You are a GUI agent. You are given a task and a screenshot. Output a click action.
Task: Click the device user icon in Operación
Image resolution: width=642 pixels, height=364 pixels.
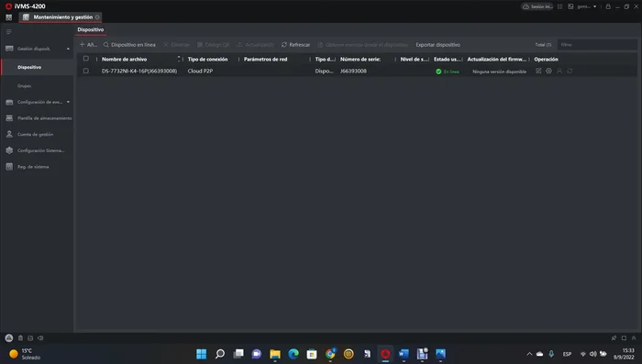pos(559,71)
